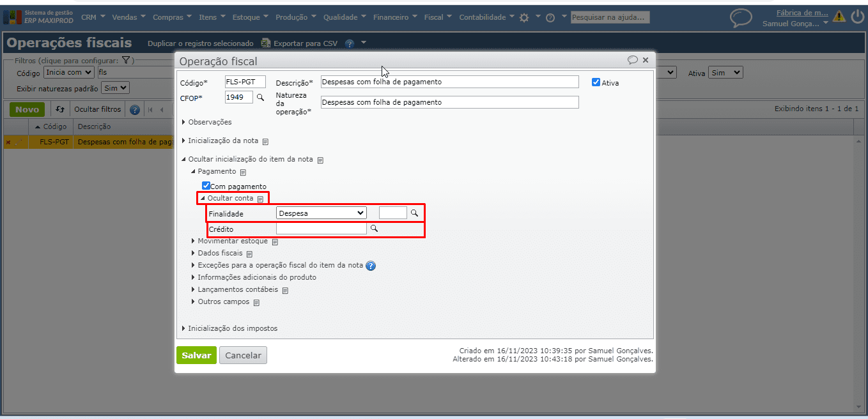Screen dimensions: 868x419
Task: Open the CRM menu
Action: click(93, 17)
